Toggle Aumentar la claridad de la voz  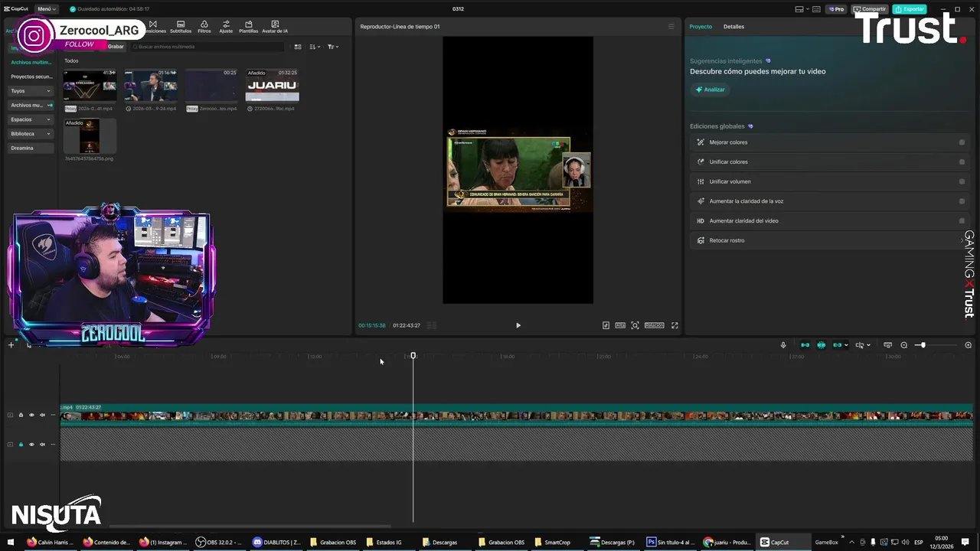962,201
